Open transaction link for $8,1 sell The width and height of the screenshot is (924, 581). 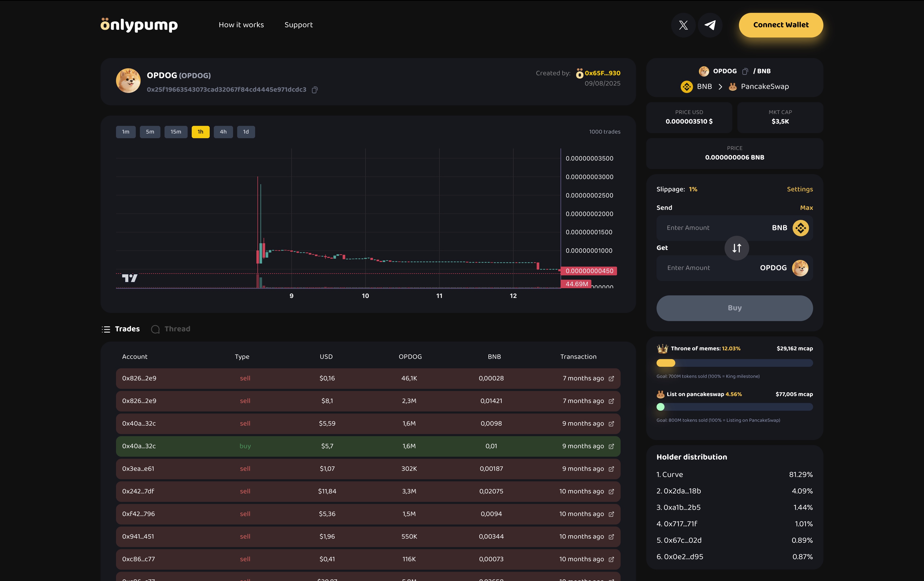click(x=611, y=401)
